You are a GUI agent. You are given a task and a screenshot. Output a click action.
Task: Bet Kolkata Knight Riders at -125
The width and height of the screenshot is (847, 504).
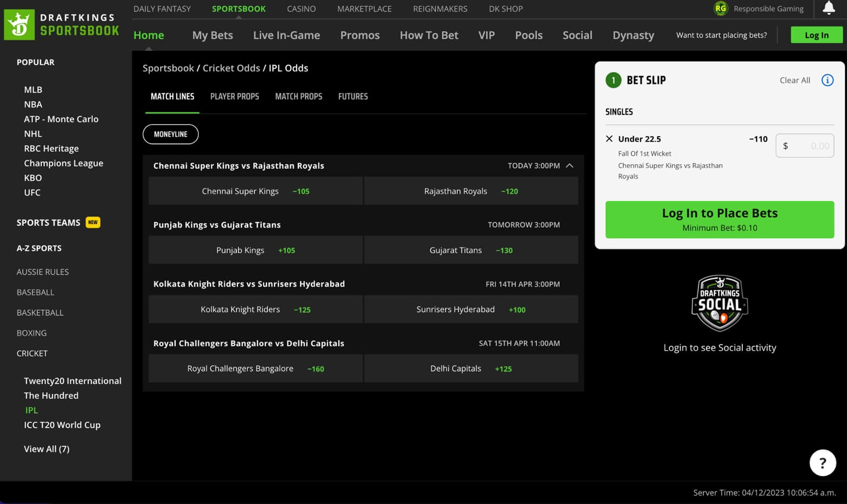click(255, 310)
